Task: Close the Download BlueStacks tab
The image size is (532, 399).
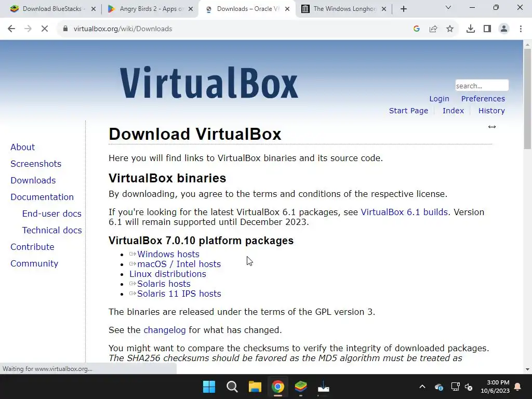Action: [x=94, y=9]
